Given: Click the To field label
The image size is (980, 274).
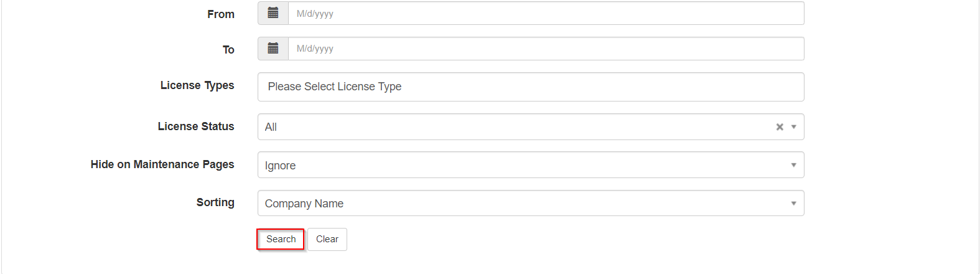Looking at the screenshot, I should coord(228,50).
